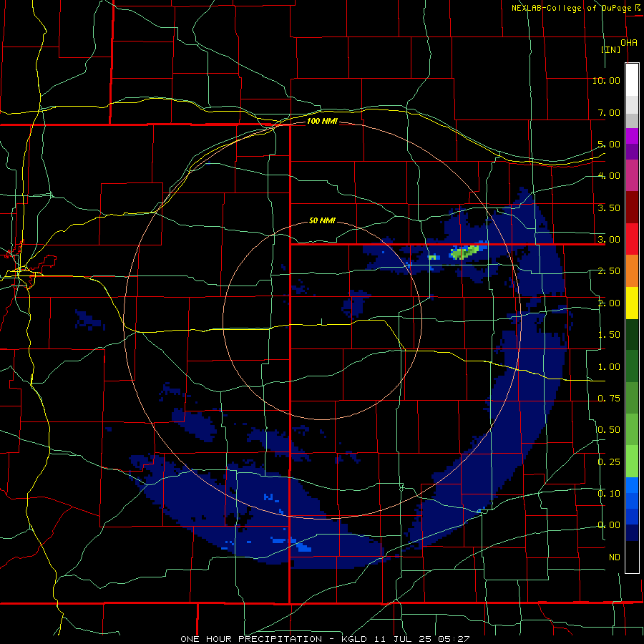Click the 5.00 legend value
Viewport: 644px width, 644px height.
point(609,144)
